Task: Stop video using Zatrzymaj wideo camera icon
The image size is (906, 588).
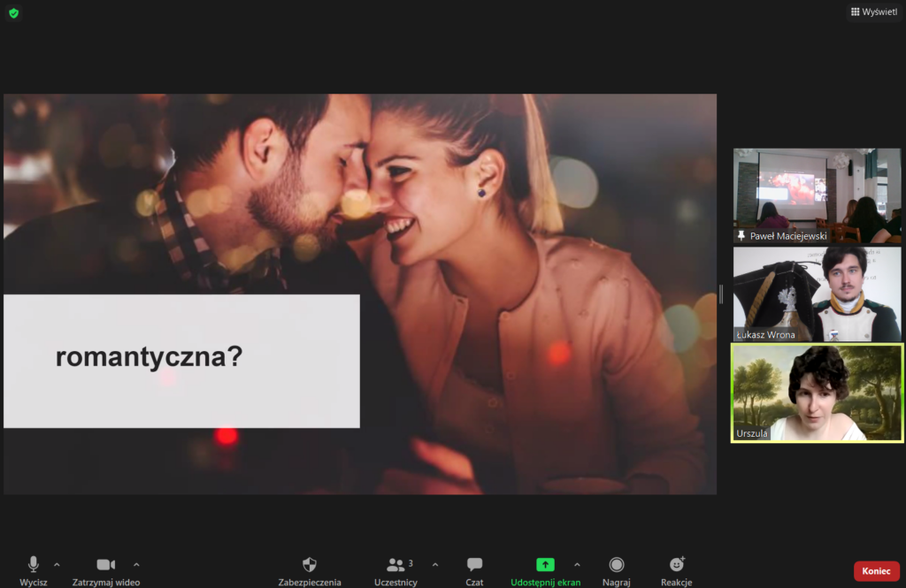Action: [105, 565]
